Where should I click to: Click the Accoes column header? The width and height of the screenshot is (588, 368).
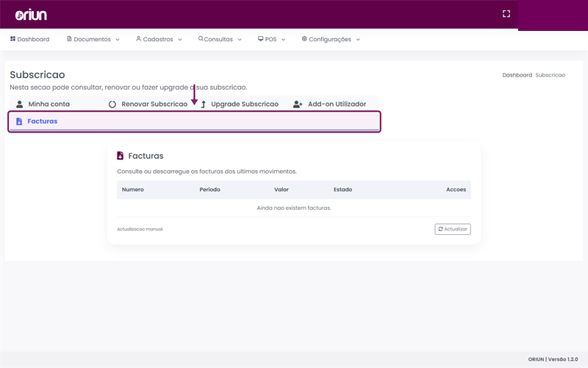456,189
